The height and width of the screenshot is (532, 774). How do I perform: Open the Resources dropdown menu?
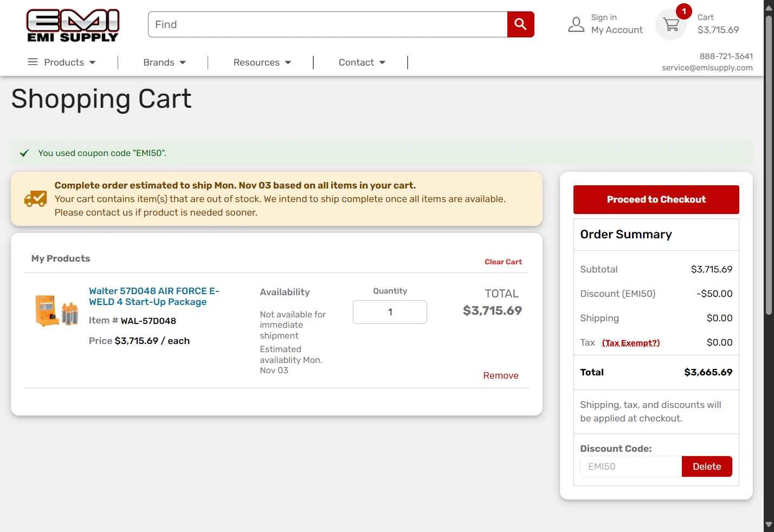coord(262,62)
